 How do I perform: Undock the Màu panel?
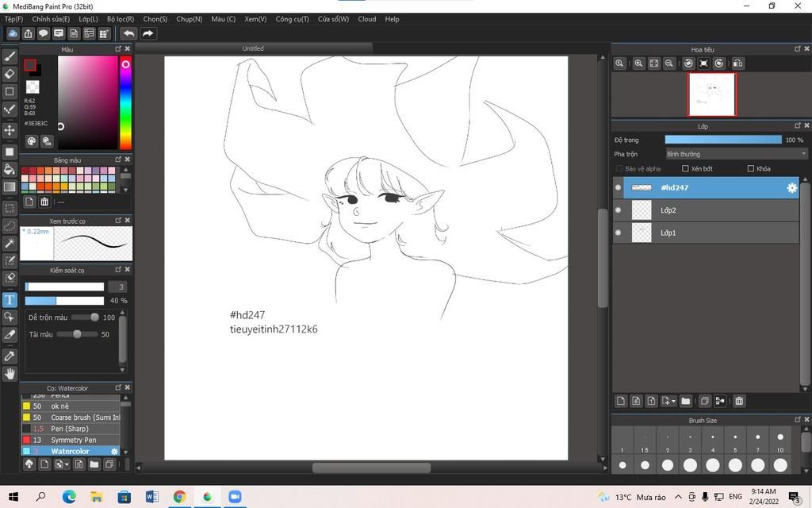pos(118,48)
